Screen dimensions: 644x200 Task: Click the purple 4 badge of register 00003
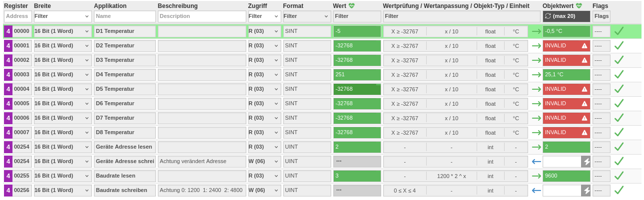click(x=8, y=75)
